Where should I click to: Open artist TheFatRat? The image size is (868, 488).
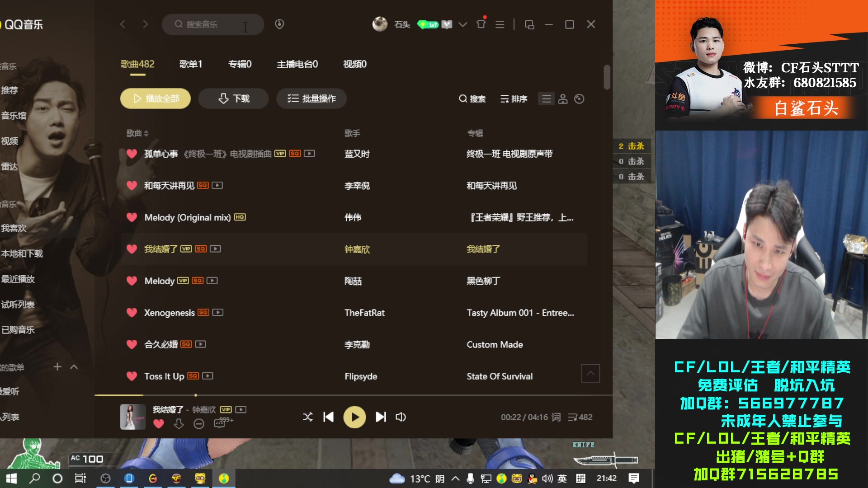click(x=364, y=313)
